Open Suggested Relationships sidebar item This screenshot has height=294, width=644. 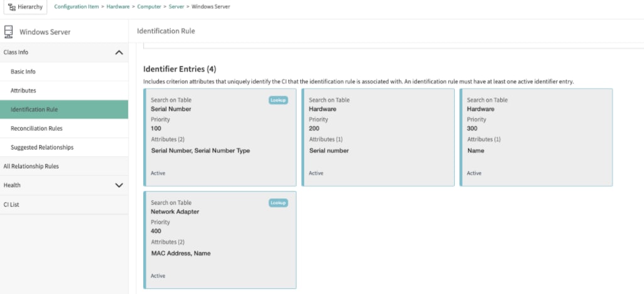pos(64,148)
